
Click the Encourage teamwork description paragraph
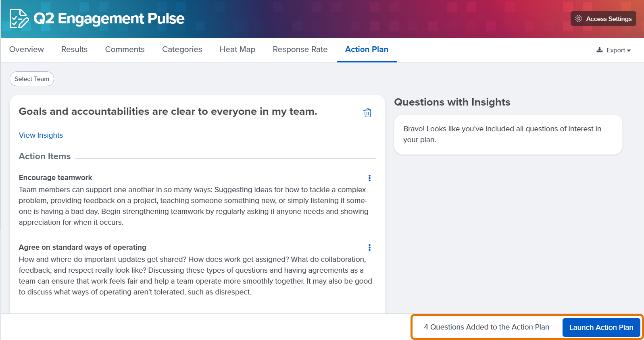(194, 206)
